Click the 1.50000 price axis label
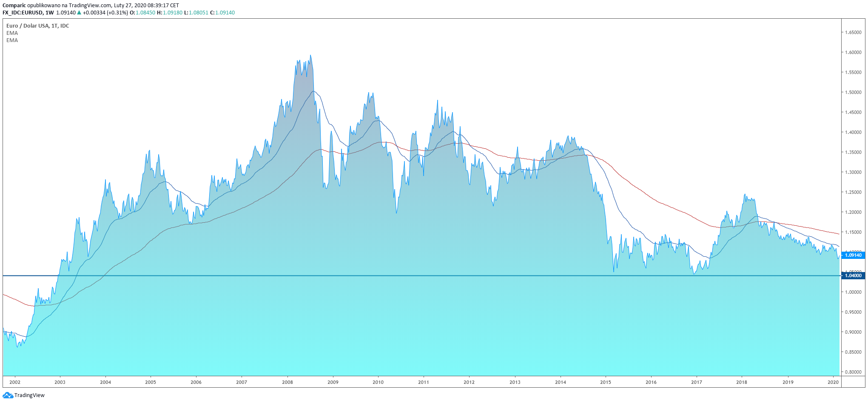The width and height of the screenshot is (868, 403). (x=853, y=92)
